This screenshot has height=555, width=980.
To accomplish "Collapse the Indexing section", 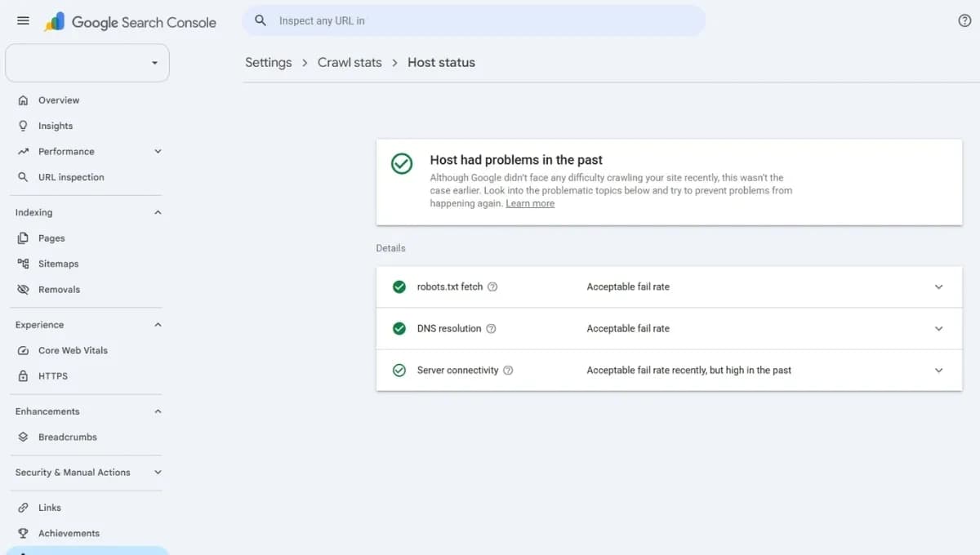I will click(x=158, y=213).
